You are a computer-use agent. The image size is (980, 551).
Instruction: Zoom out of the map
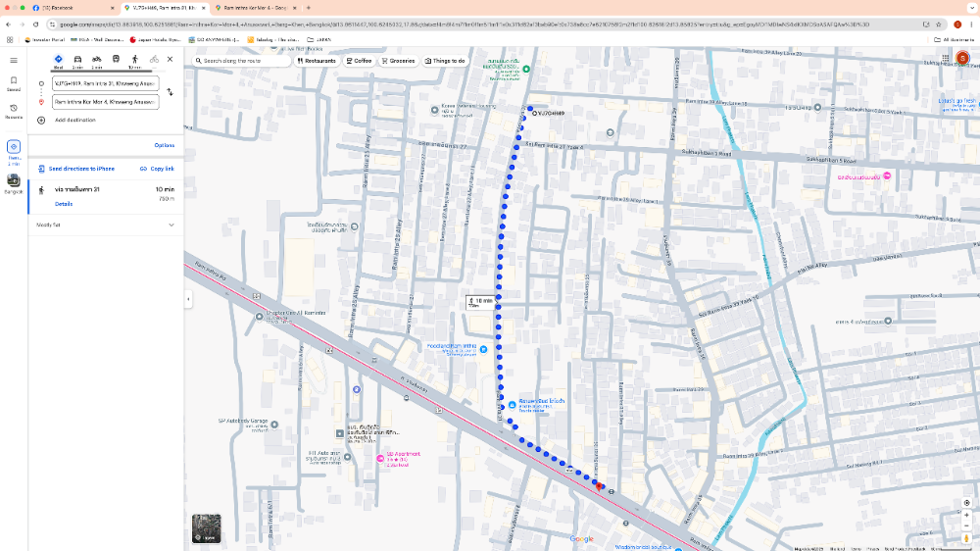(x=967, y=526)
